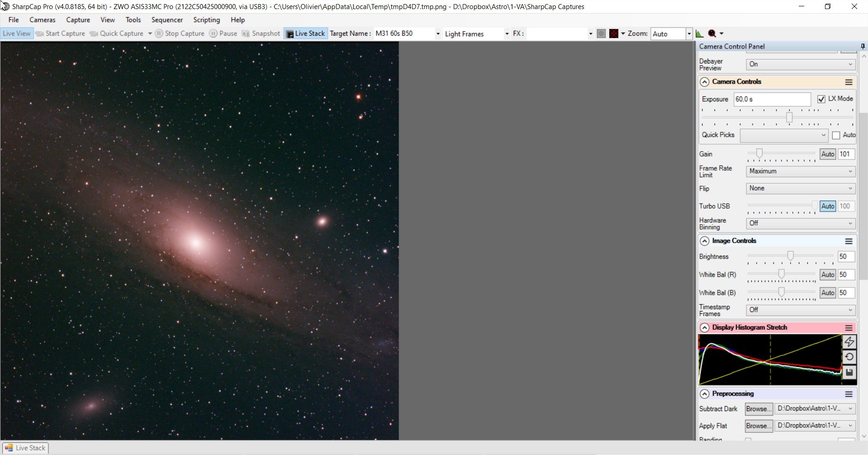This screenshot has height=455, width=868.
Task: Open the Scripting menu
Action: (x=206, y=20)
